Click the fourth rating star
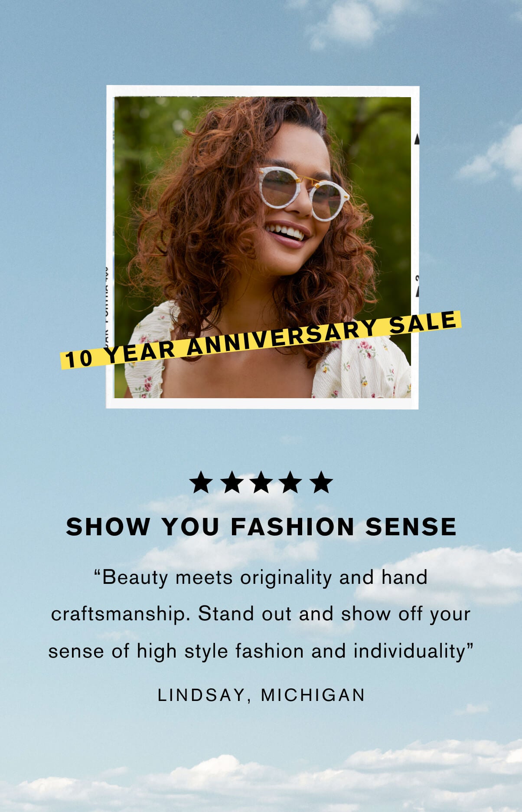 291,482
